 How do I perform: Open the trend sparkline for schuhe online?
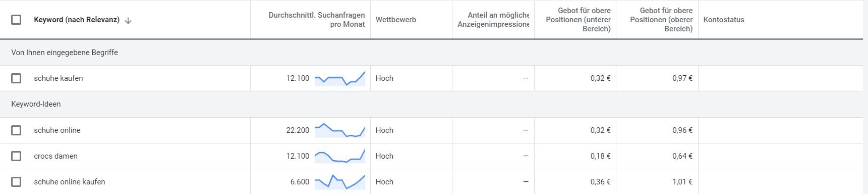[340, 130]
